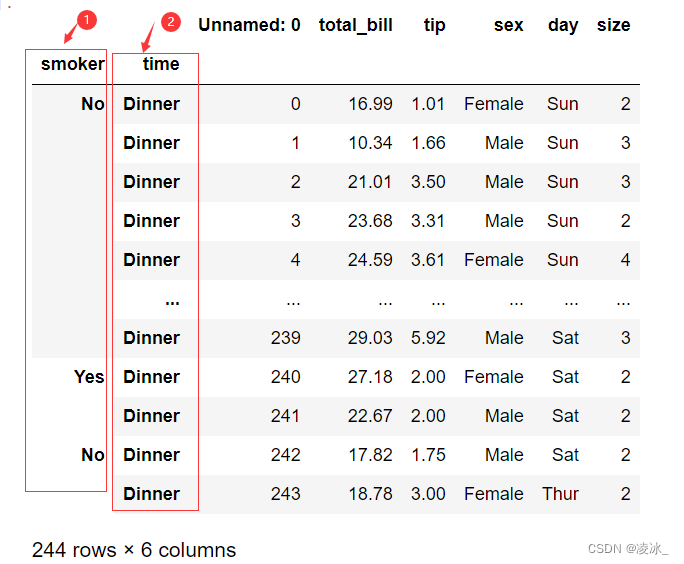Click the "size" column header
This screenshot has height=564, width=684.
point(613,25)
